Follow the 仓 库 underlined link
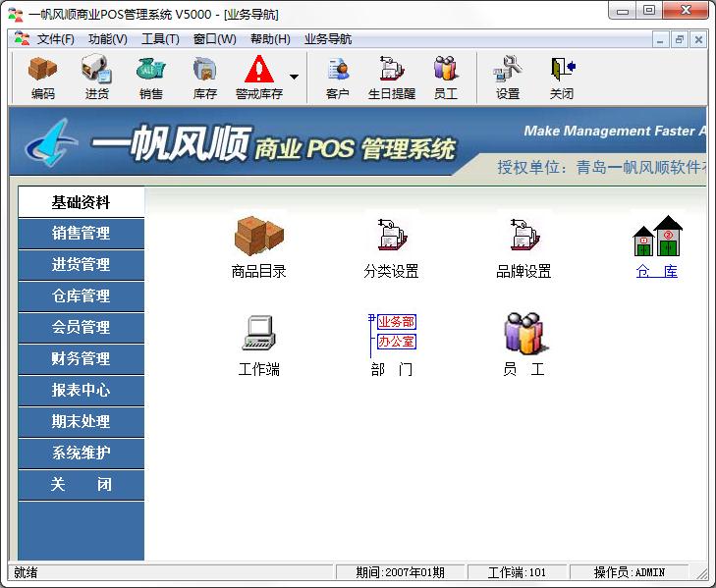 click(x=657, y=271)
